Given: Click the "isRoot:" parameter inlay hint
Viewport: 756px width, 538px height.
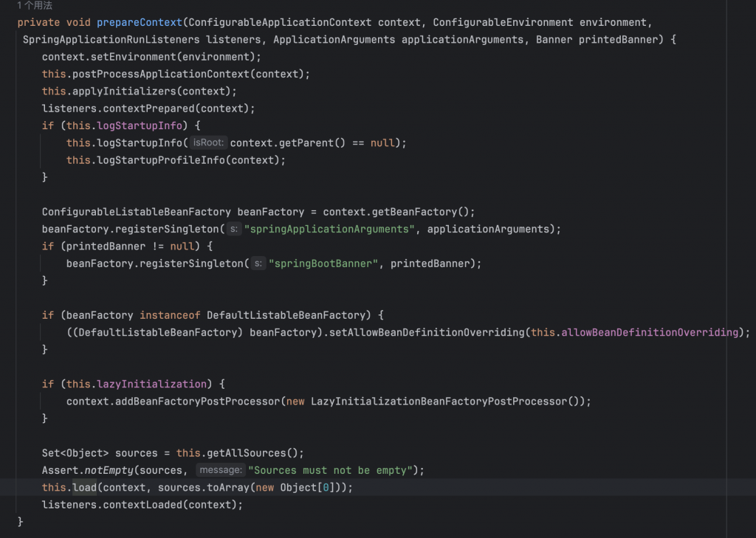Looking at the screenshot, I should (x=208, y=142).
